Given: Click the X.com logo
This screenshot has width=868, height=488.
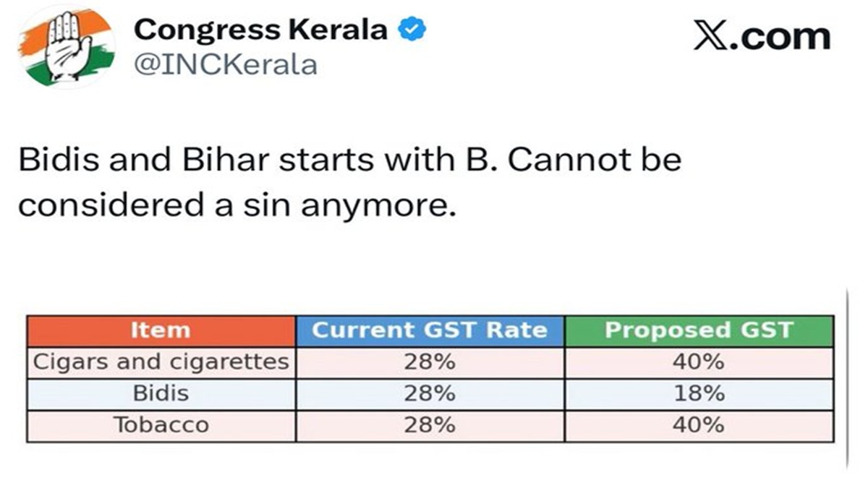Looking at the screenshot, I should tap(762, 36).
